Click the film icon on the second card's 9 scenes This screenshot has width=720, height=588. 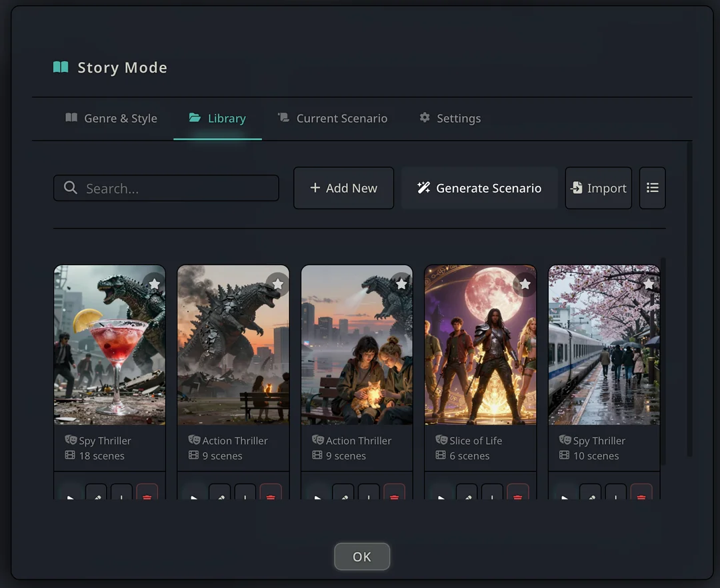pyautogui.click(x=193, y=455)
